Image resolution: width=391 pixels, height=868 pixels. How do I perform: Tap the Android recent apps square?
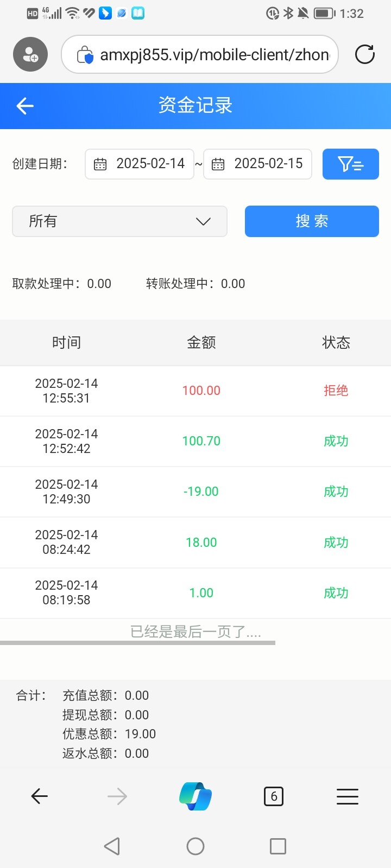pos(278,846)
